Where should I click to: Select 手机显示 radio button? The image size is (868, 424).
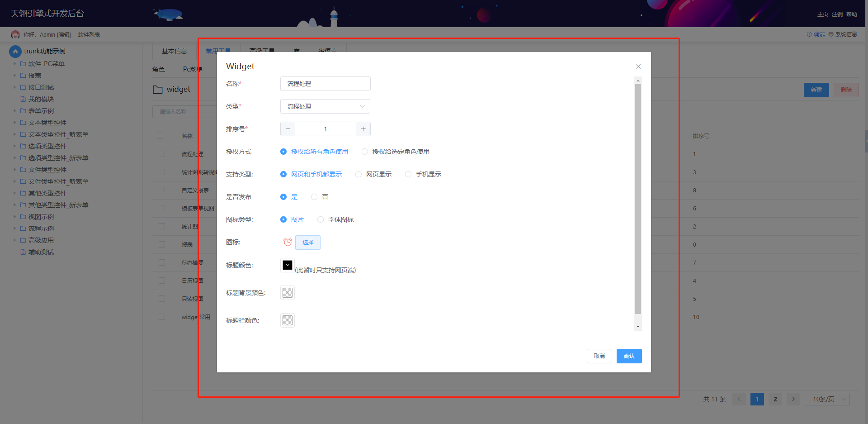pos(408,174)
